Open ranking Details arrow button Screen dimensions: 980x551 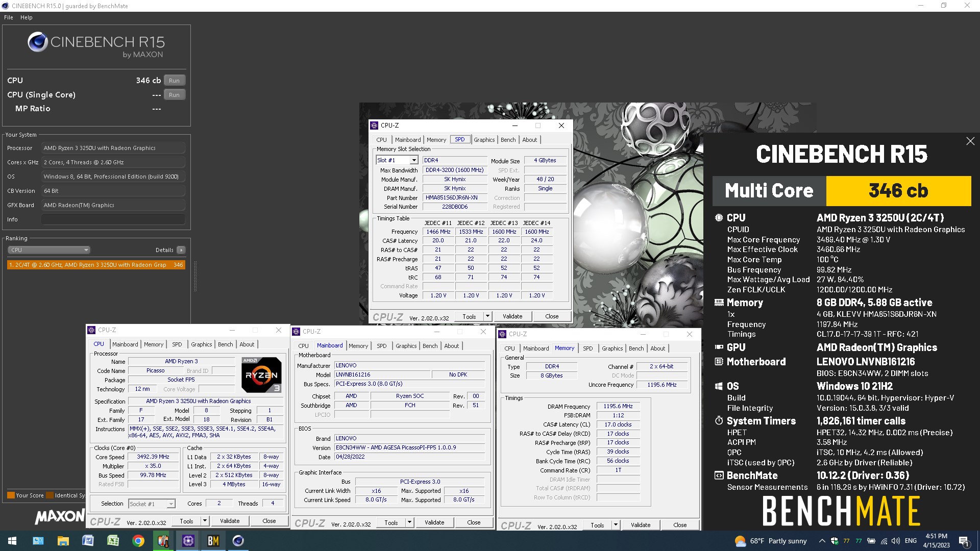coord(181,250)
